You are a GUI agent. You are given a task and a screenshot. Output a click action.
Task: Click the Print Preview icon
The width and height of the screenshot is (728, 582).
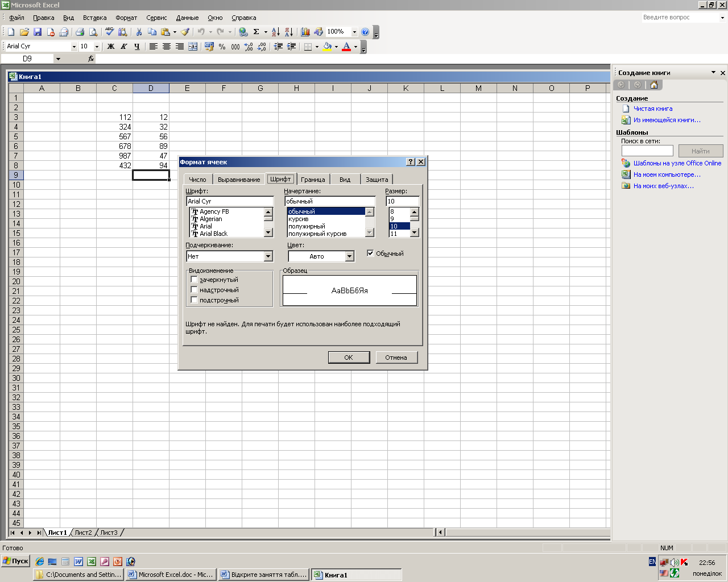(x=93, y=32)
